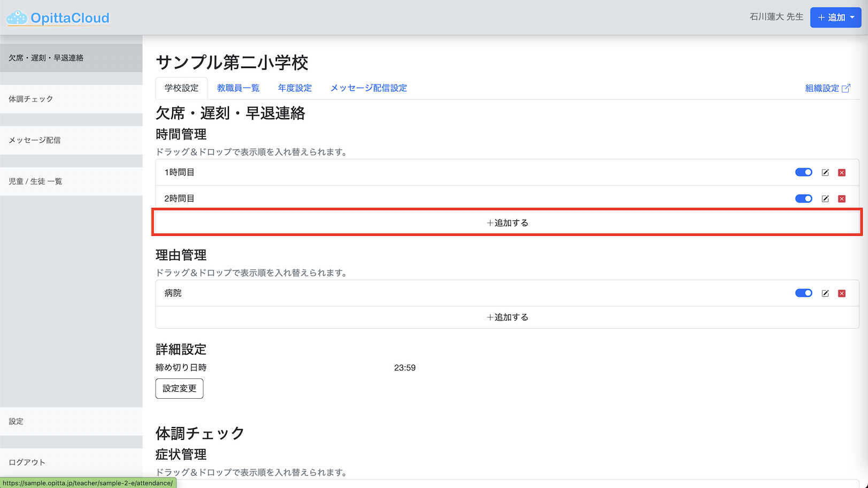Toggle the 2時間目 switch
This screenshot has height=488, width=868.
click(x=804, y=198)
